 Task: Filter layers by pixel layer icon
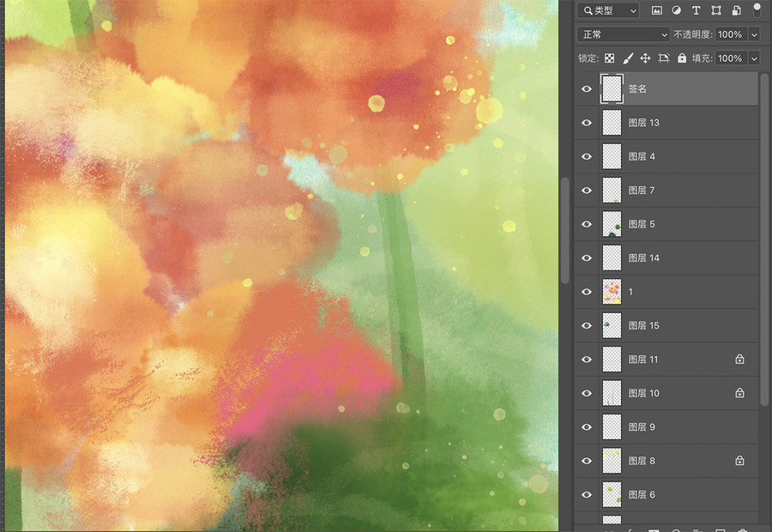[x=657, y=10]
